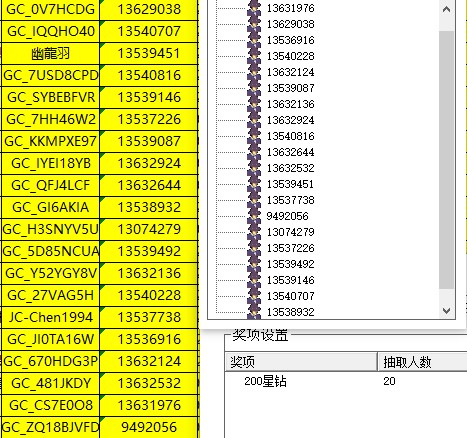The height and width of the screenshot is (438, 467).
Task: Click spreadsheet cell GC_JI0TA16W
Action: (50, 339)
